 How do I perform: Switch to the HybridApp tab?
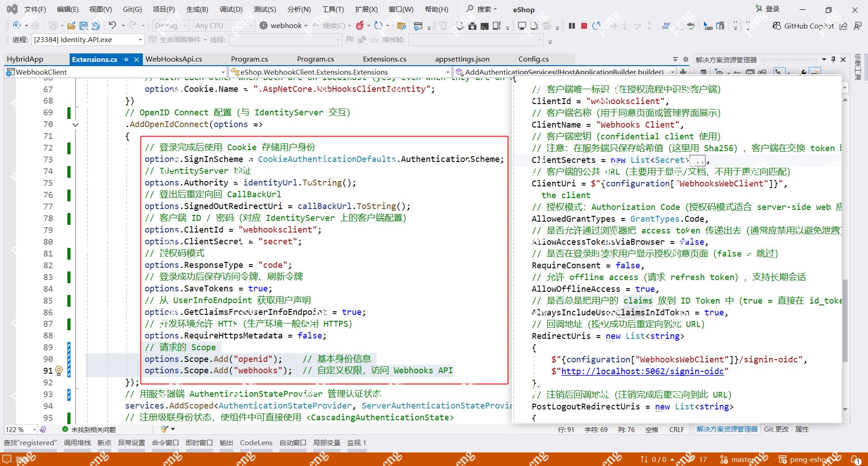coord(25,59)
